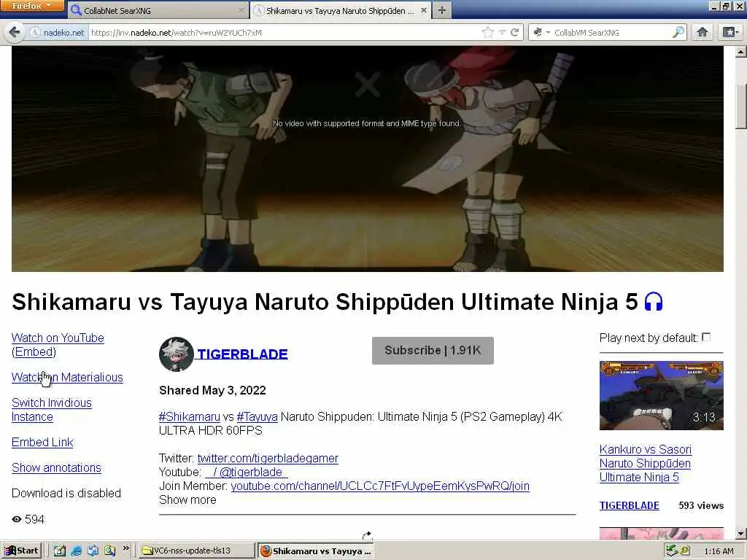Click the network tray icon
This screenshot has width=747, height=560.
coord(672,551)
